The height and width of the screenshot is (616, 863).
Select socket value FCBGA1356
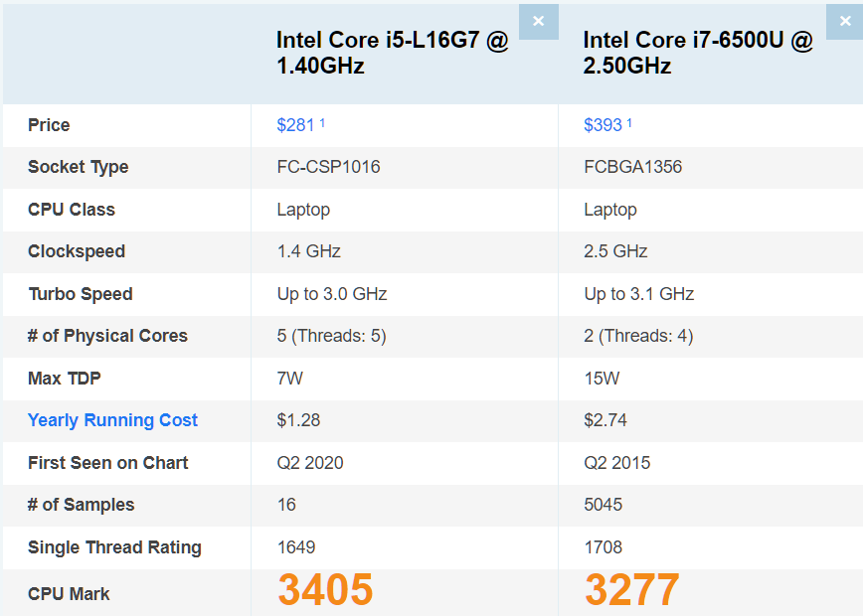pyautogui.click(x=633, y=167)
